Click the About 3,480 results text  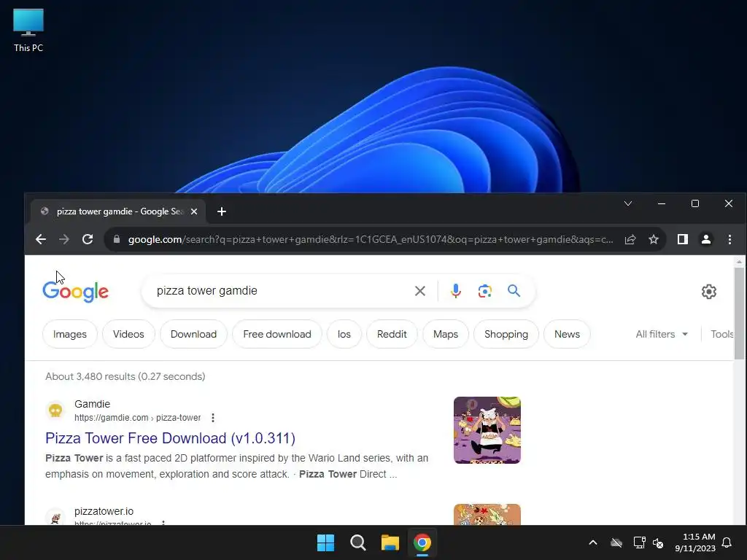(x=125, y=377)
